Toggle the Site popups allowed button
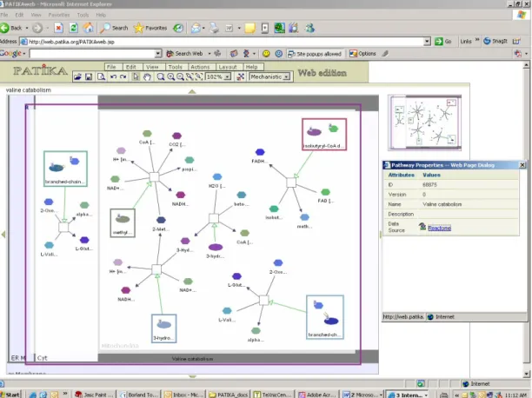532x398 pixels. [315, 54]
